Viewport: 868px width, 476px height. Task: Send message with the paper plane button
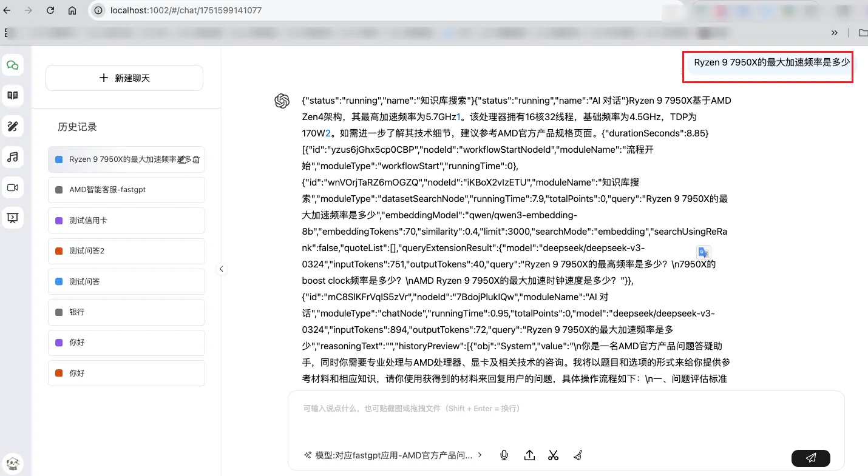(811, 458)
